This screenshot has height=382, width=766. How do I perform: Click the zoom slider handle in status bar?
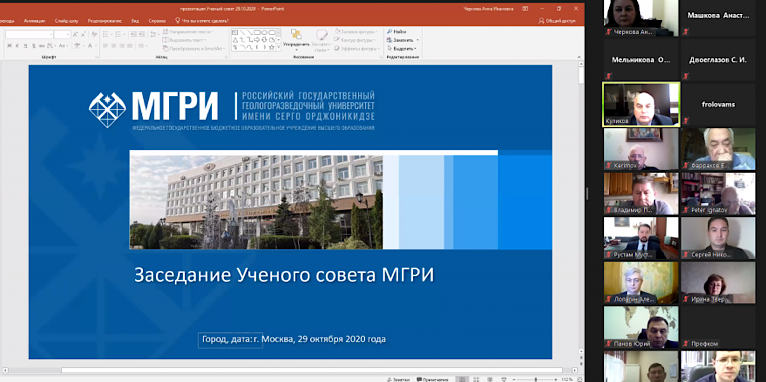536,379
